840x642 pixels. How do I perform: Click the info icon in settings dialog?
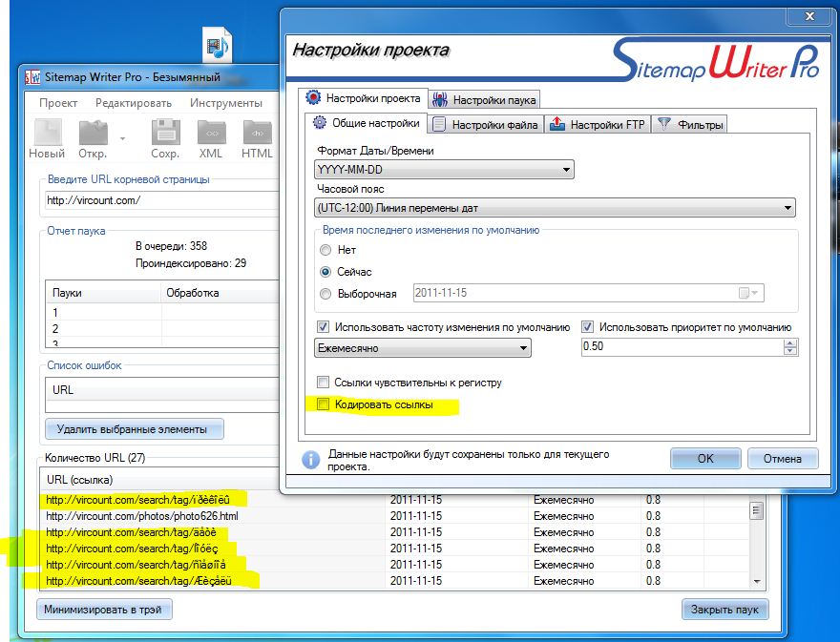coord(311,460)
